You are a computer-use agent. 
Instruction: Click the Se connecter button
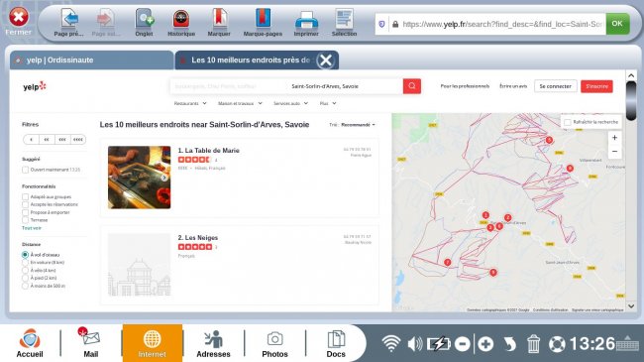(555, 86)
